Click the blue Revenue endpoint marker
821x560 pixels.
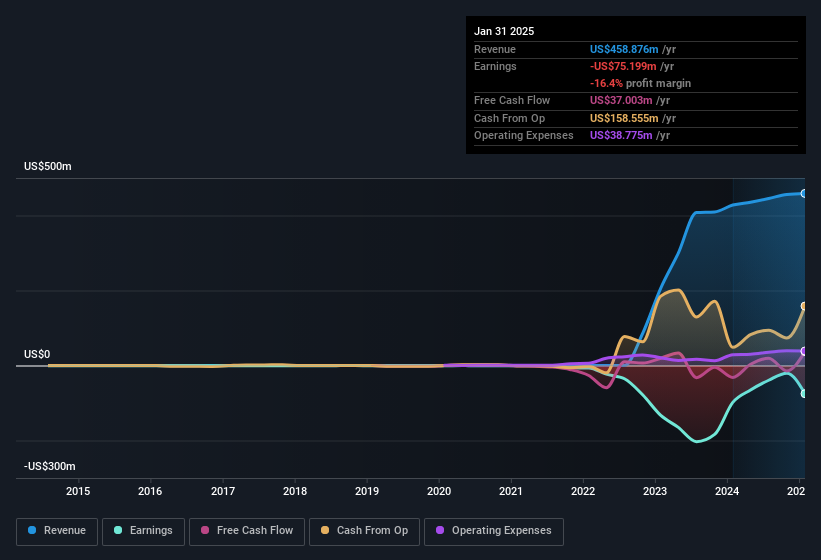[x=804, y=194]
